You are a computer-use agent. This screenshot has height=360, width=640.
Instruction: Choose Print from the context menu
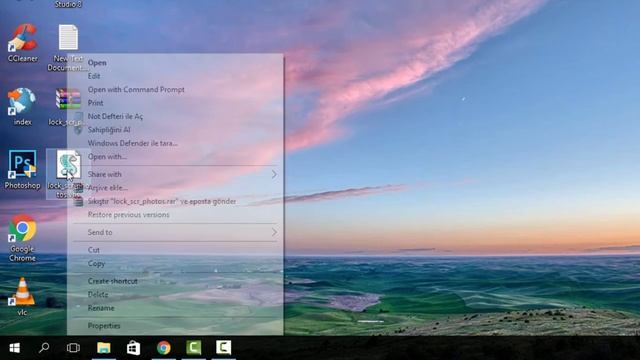[x=96, y=103]
